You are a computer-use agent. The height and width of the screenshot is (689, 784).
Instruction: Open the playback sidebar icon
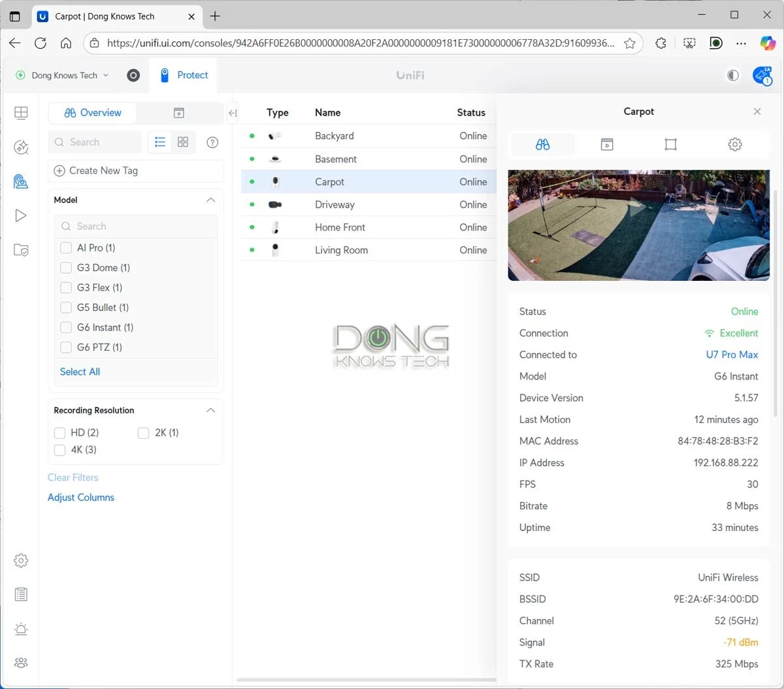click(x=21, y=216)
